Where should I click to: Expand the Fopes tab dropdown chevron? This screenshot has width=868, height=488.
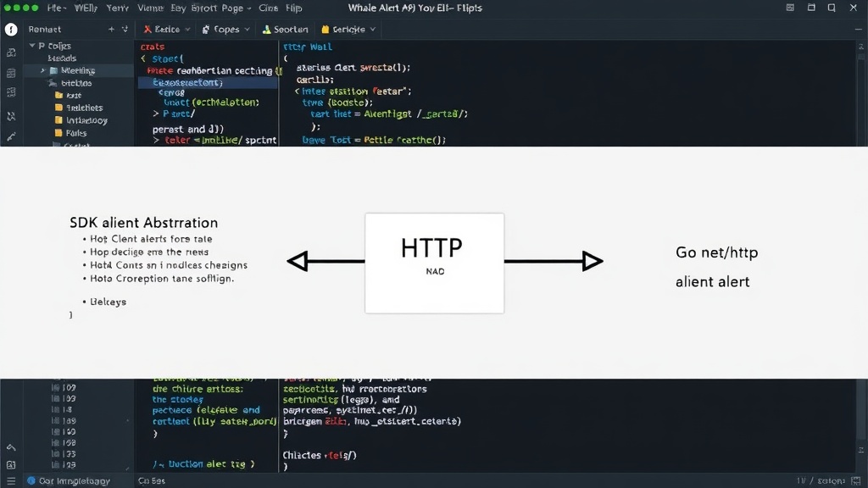247,30
